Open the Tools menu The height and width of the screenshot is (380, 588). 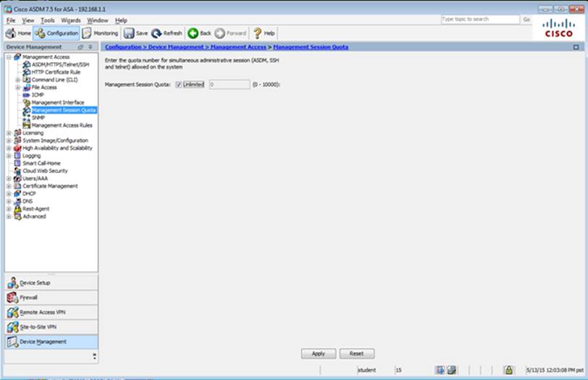pos(48,20)
